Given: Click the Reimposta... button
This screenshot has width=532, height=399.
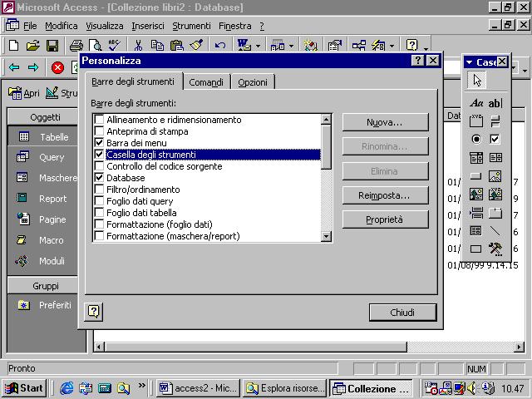Looking at the screenshot, I should [385, 195].
